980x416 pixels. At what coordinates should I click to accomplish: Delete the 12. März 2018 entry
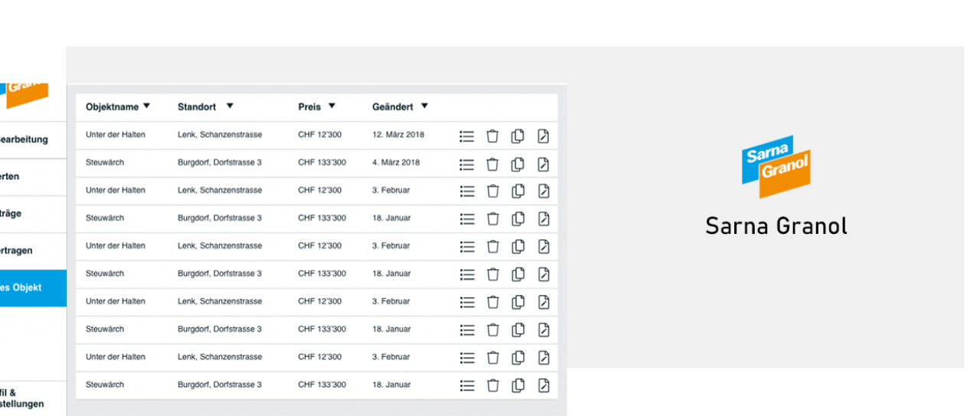click(492, 136)
